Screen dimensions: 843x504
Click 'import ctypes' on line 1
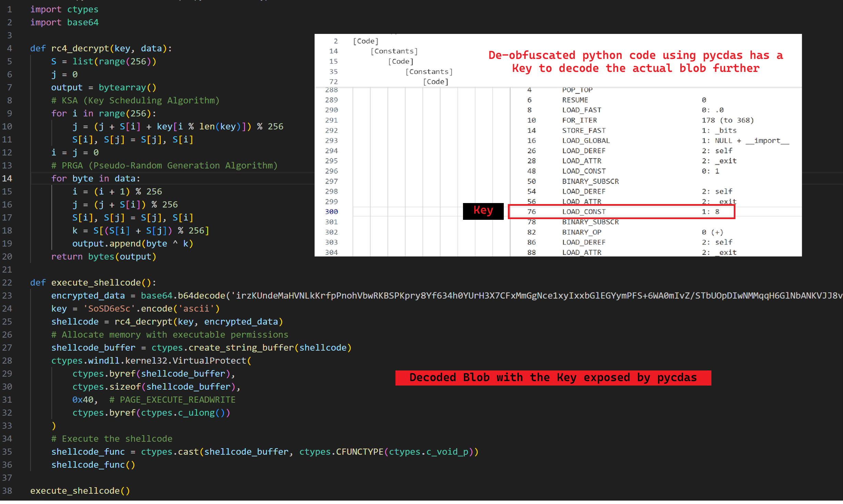[x=64, y=9]
